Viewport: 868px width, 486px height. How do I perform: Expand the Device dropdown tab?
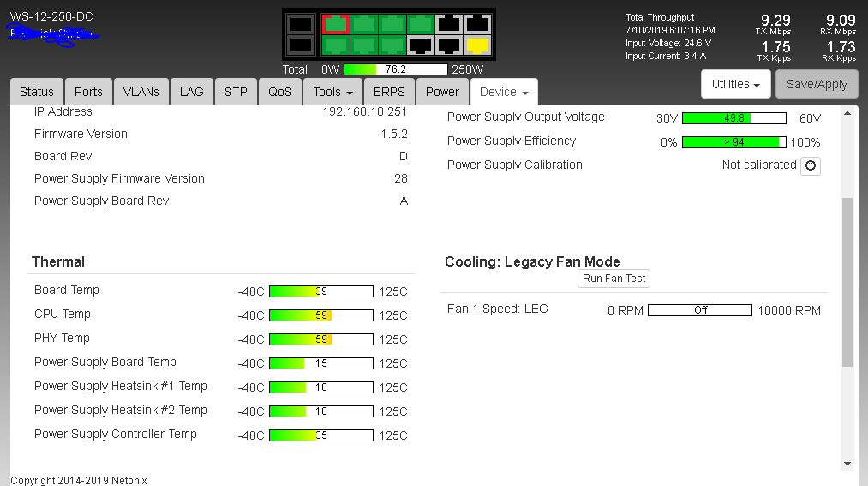(503, 92)
